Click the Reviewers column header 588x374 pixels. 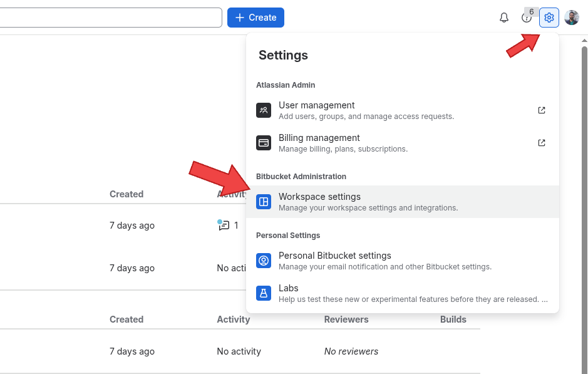coord(346,319)
